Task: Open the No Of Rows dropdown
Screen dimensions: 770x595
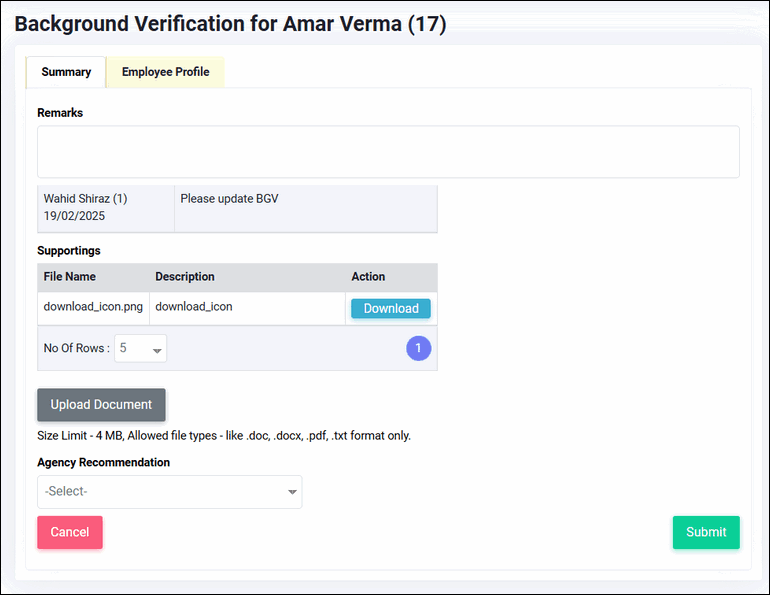Action: coord(140,348)
